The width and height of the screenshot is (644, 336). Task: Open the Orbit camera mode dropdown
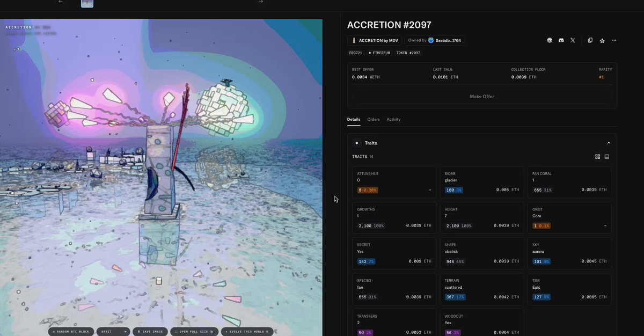[x=113, y=332]
